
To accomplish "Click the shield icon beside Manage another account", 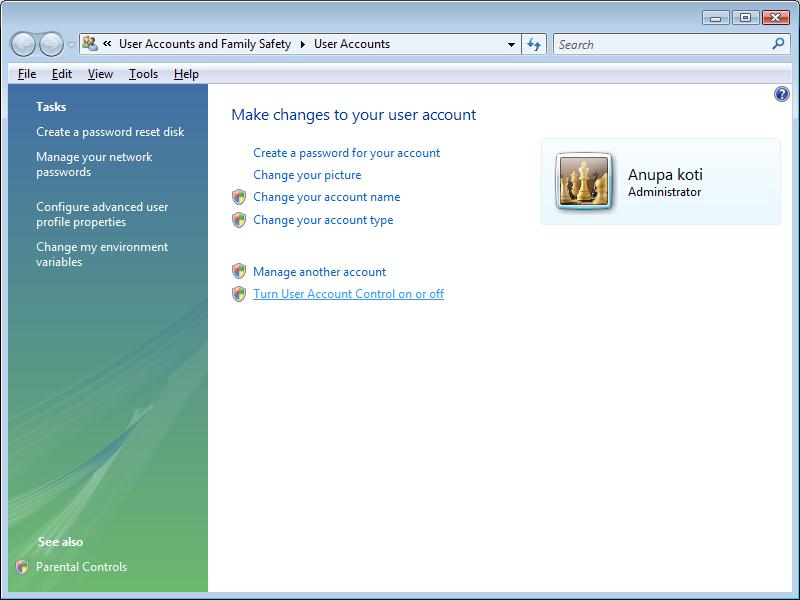I will pyautogui.click(x=238, y=271).
